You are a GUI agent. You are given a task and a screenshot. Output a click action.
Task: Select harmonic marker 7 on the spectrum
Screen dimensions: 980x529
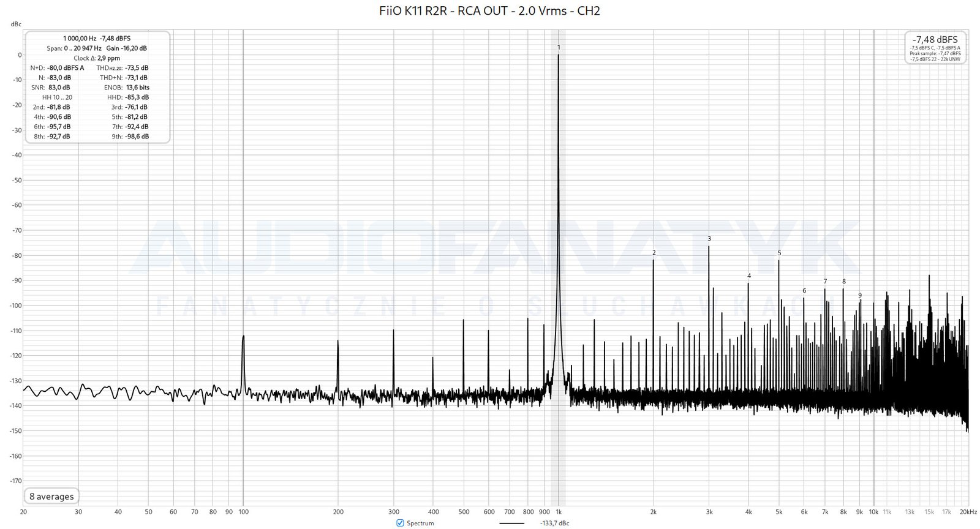coord(825,282)
